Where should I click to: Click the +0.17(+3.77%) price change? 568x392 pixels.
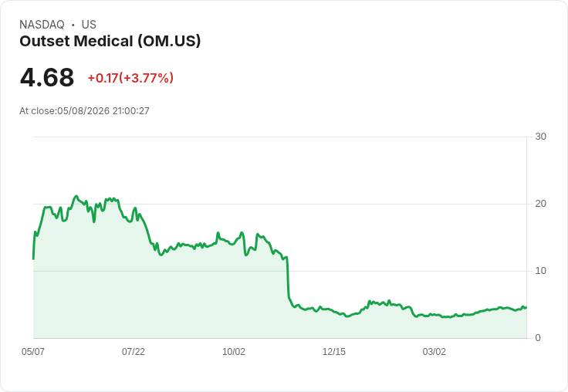[x=130, y=78]
